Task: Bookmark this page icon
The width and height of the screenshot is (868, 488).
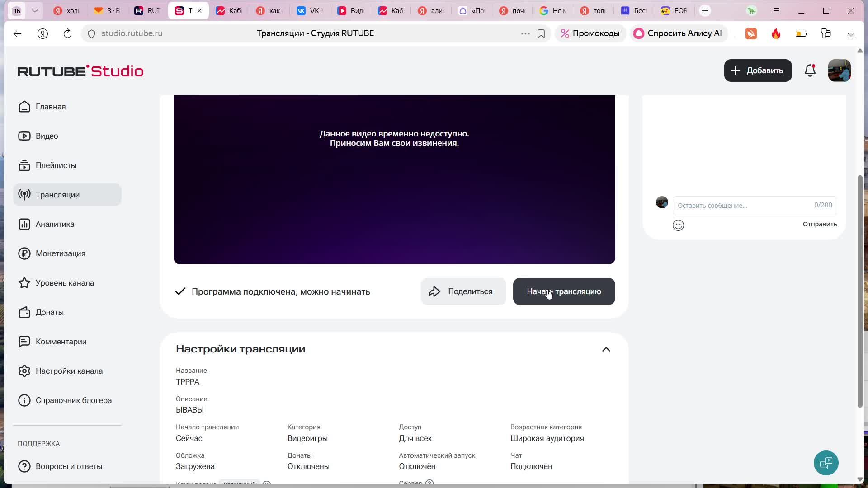Action: 541,33
